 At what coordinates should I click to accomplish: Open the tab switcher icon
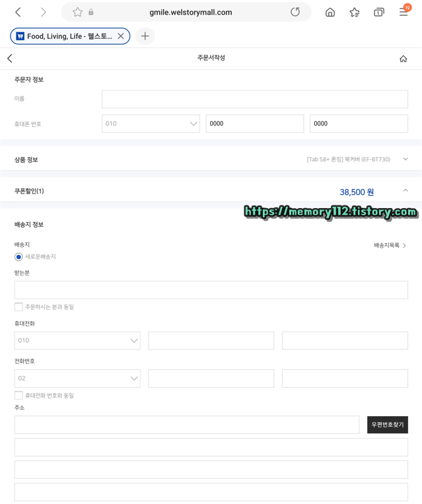379,12
